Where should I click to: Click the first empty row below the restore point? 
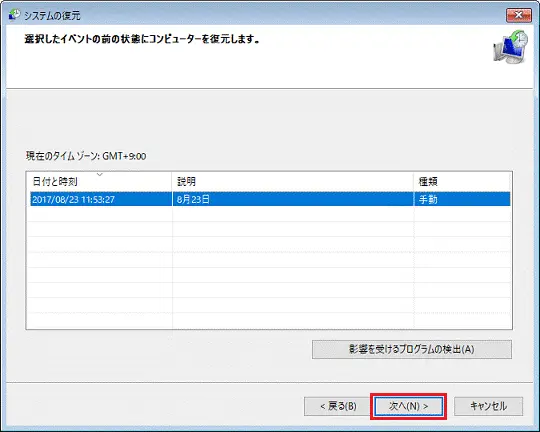tap(270, 214)
